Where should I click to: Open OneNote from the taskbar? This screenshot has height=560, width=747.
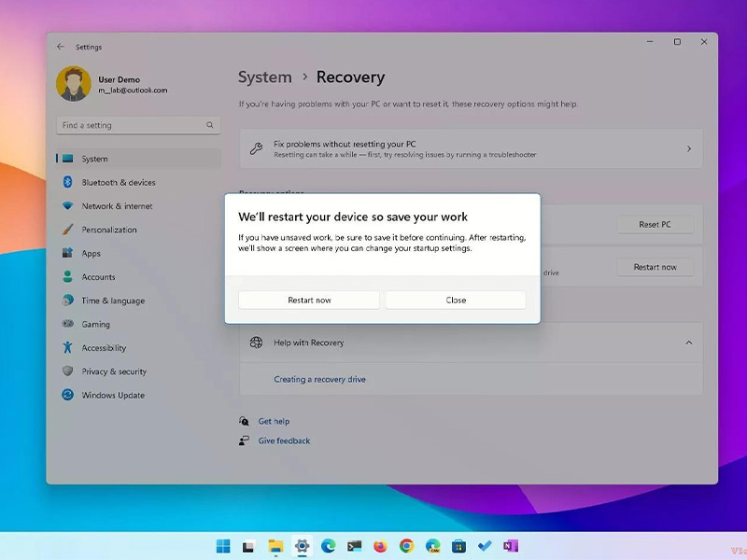511,546
